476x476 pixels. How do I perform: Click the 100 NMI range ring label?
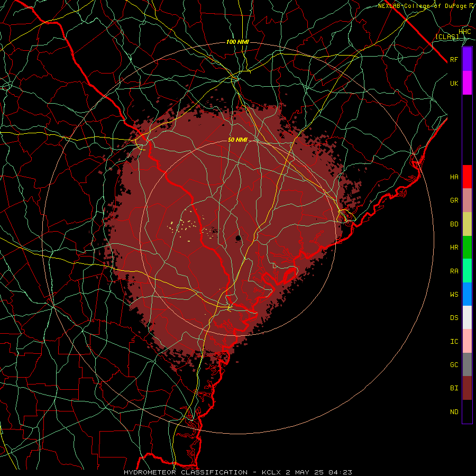[237, 42]
